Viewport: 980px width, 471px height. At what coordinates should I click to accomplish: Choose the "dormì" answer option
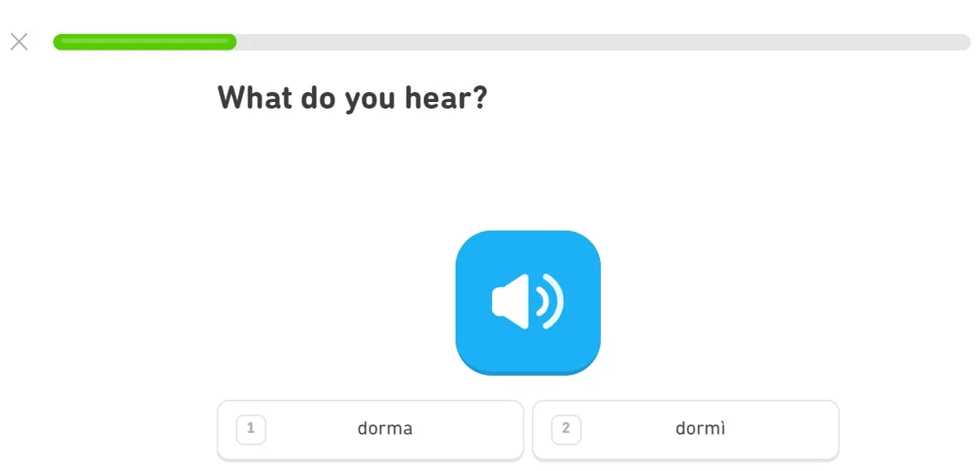click(x=685, y=430)
